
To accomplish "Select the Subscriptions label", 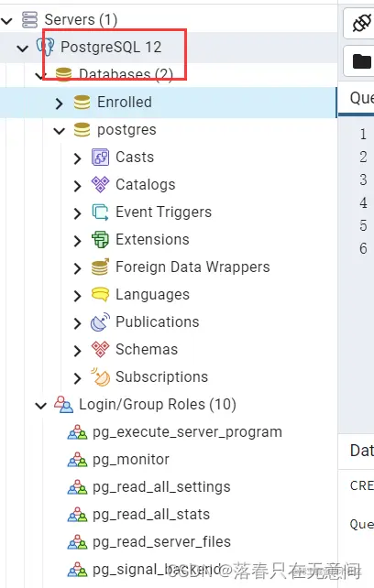I will (162, 377).
